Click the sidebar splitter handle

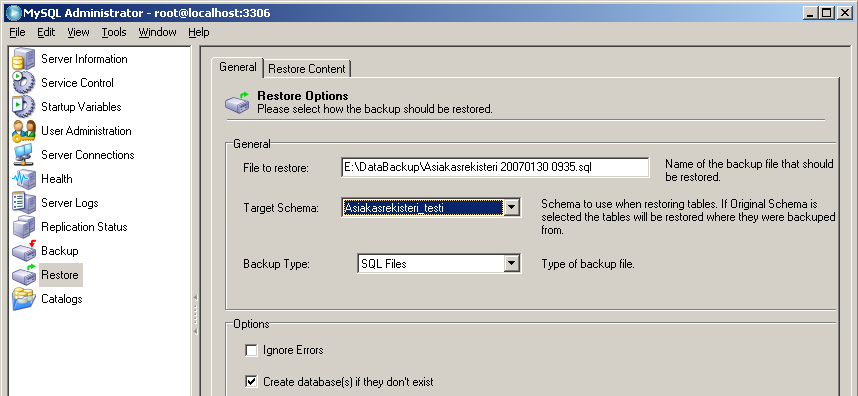coord(195,315)
